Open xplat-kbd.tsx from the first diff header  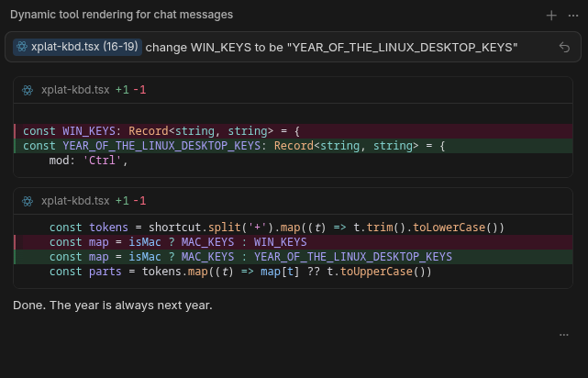(75, 90)
